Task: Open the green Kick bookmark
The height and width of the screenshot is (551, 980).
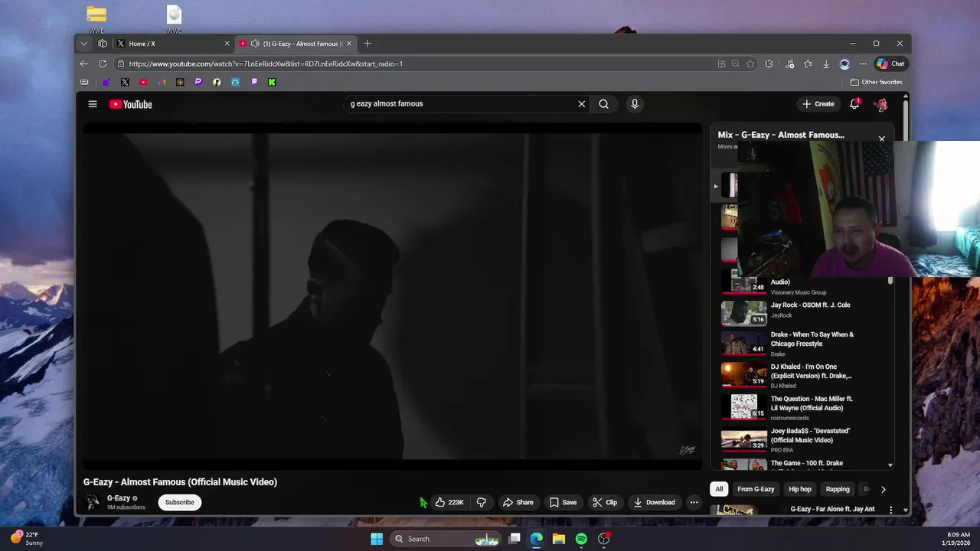Action: pyautogui.click(x=272, y=82)
